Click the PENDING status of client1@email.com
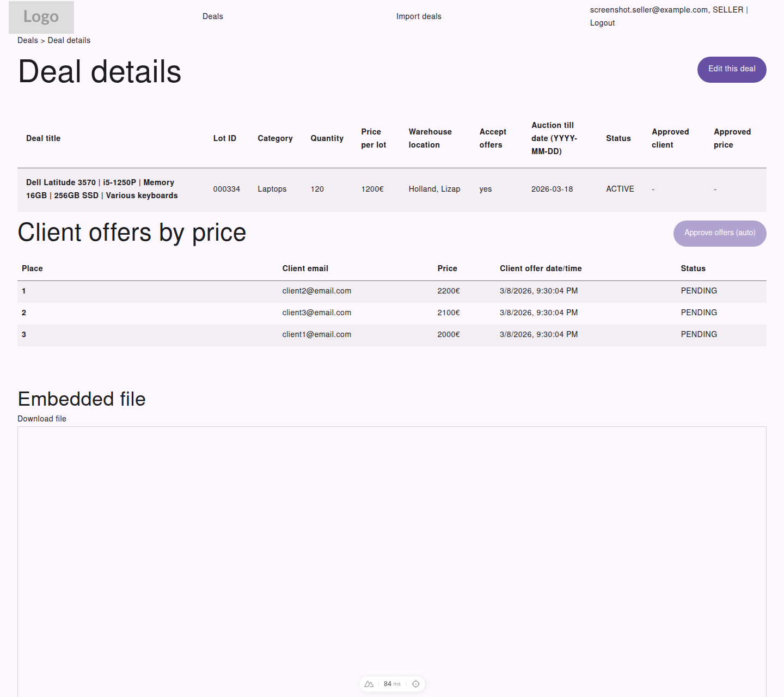 (x=699, y=334)
